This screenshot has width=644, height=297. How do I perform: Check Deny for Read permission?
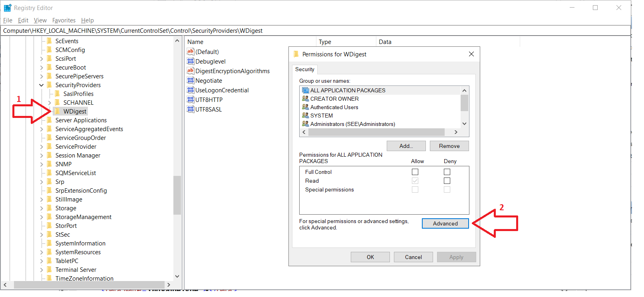click(447, 181)
